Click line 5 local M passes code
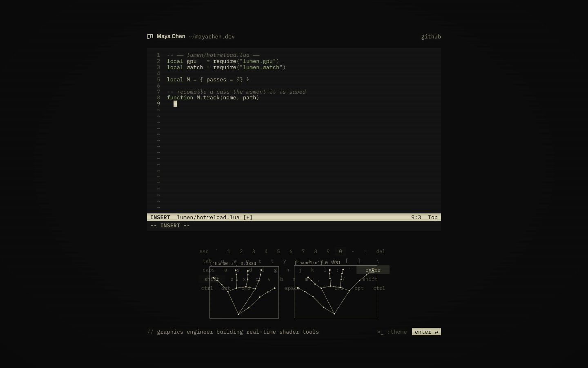 tap(208, 79)
